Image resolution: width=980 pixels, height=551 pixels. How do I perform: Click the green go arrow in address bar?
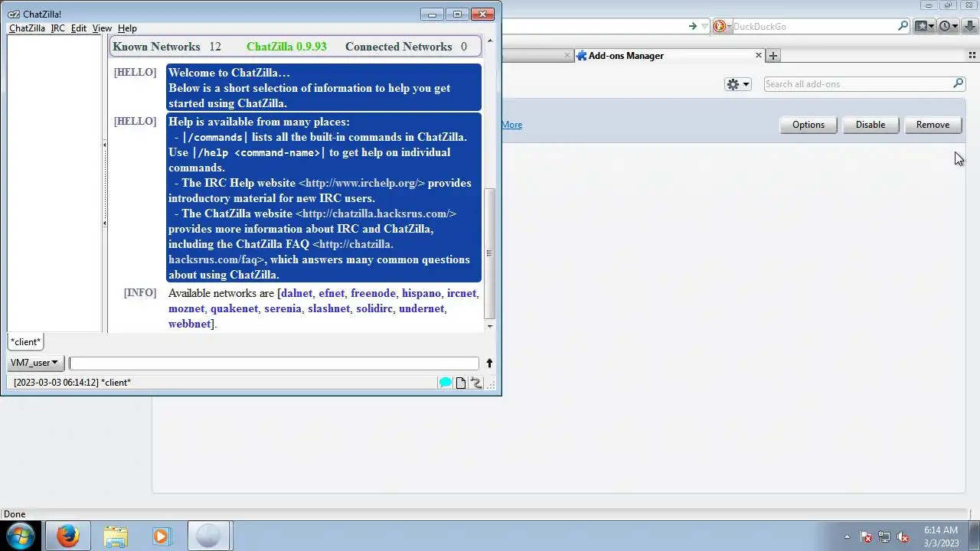pyautogui.click(x=693, y=26)
